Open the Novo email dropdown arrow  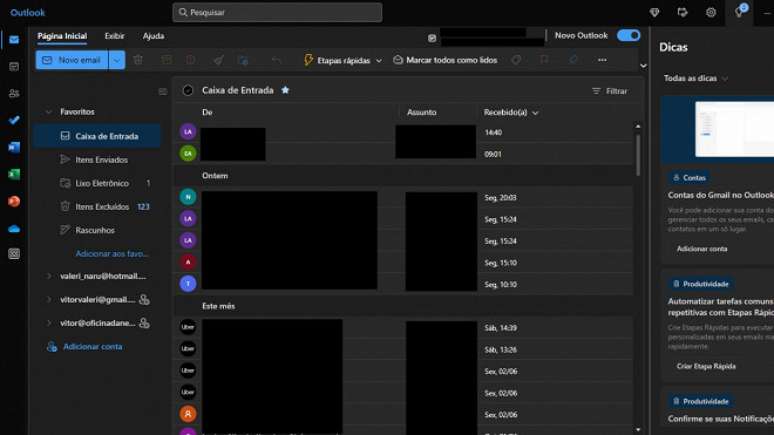coord(117,60)
